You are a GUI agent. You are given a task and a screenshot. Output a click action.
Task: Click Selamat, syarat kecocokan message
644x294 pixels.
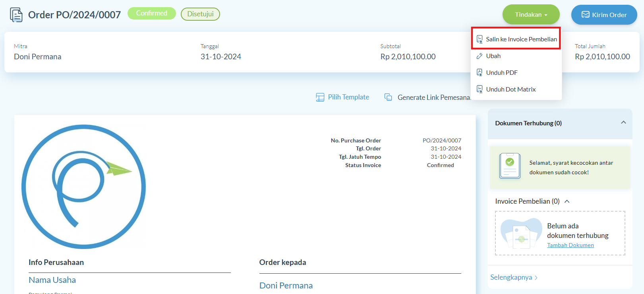click(571, 167)
